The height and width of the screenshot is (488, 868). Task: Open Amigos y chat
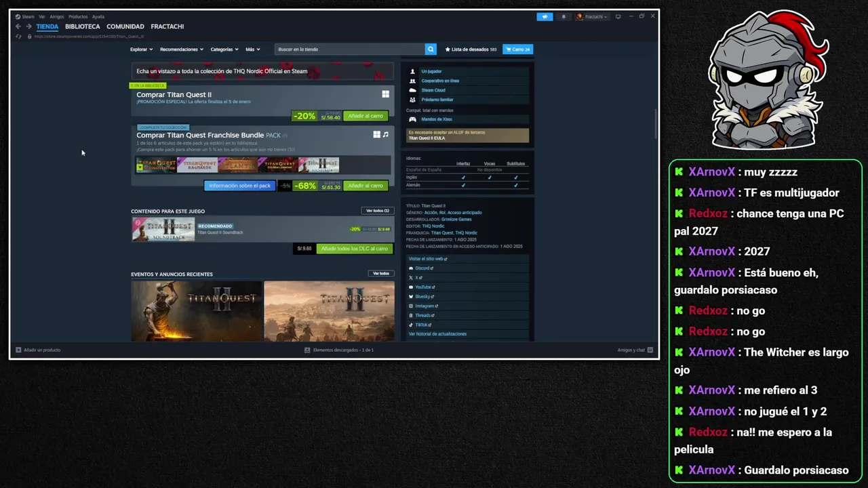(x=635, y=350)
